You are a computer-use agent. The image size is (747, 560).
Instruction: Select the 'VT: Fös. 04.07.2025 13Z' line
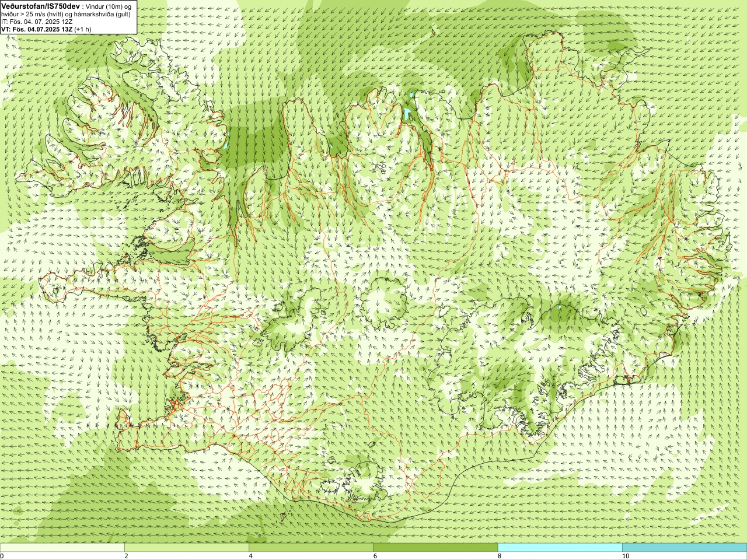point(37,29)
